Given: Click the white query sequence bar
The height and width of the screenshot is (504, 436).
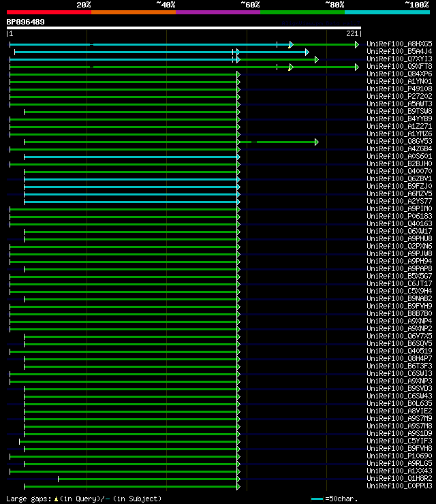Looking at the screenshot, I should [184, 28].
